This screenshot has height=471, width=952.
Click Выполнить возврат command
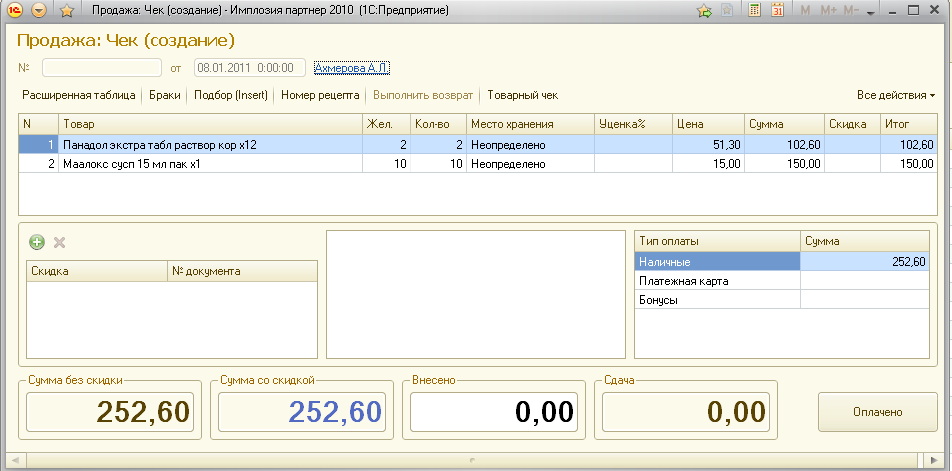[423, 95]
